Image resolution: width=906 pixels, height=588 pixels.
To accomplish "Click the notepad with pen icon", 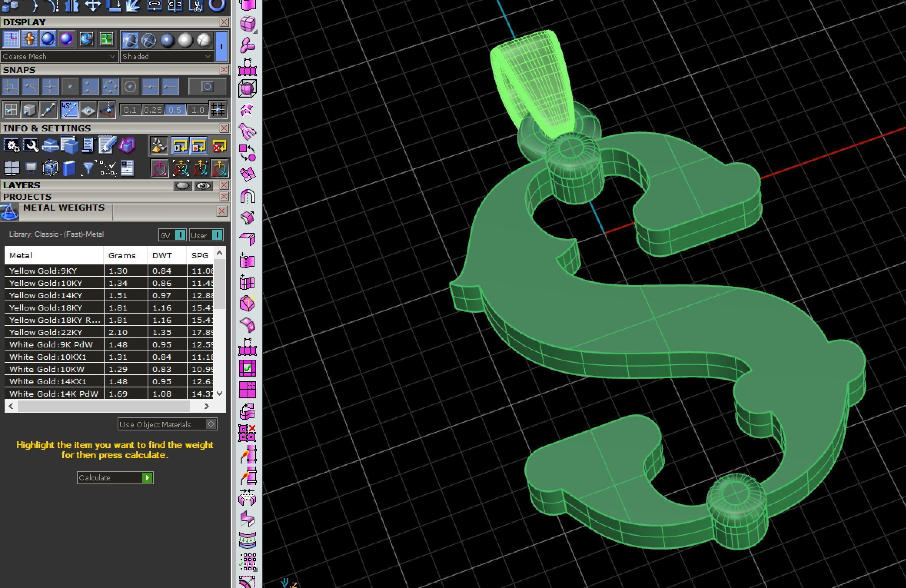I will (x=107, y=146).
